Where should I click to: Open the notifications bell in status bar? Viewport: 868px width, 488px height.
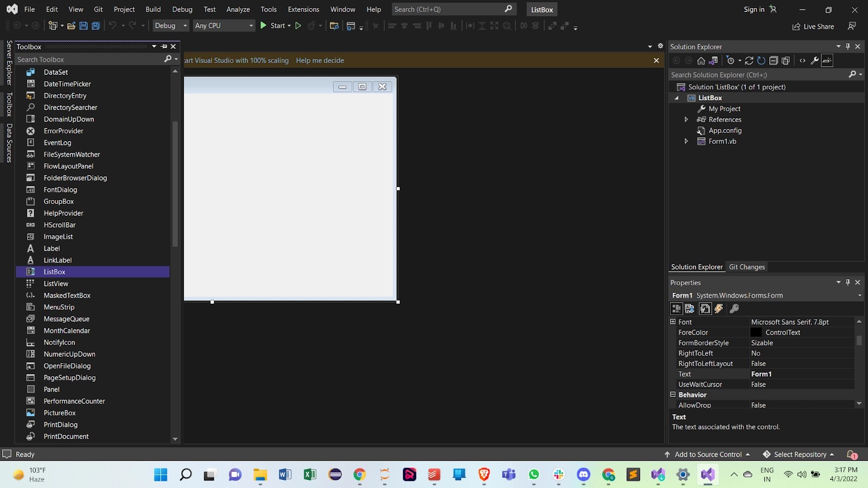(x=852, y=454)
